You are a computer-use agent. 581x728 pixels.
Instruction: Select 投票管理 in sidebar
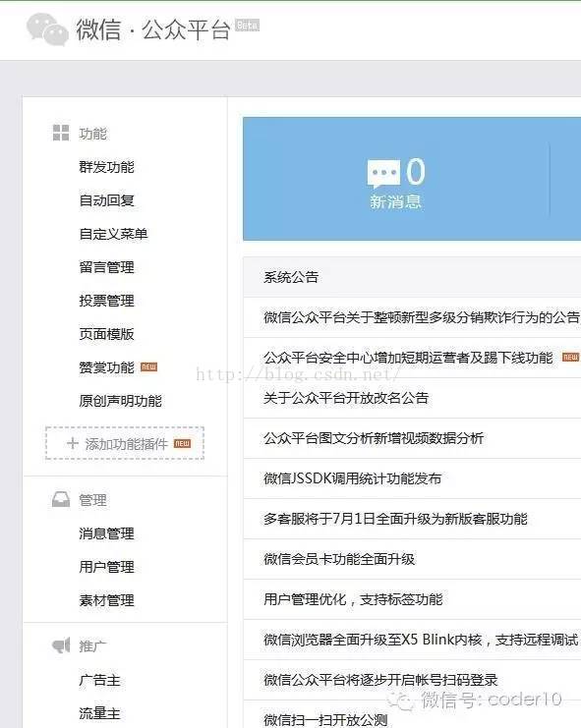(x=107, y=301)
